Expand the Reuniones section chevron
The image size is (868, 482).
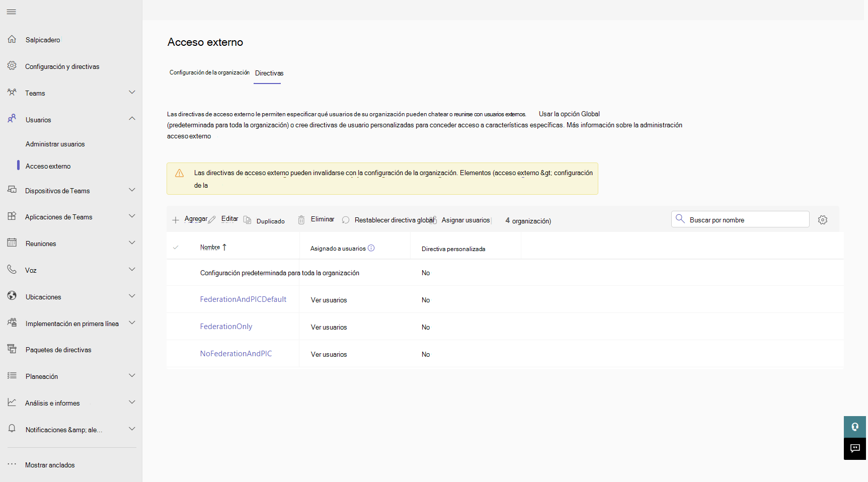pos(132,243)
